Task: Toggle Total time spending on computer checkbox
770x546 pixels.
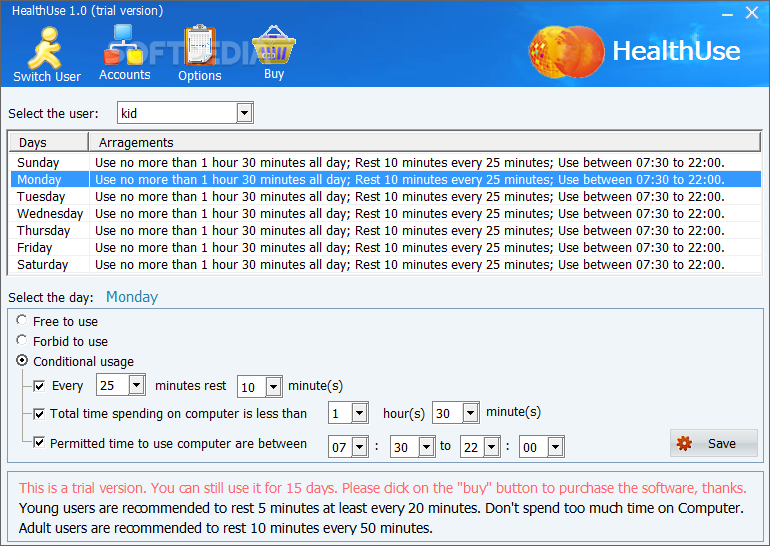Action: point(39,414)
